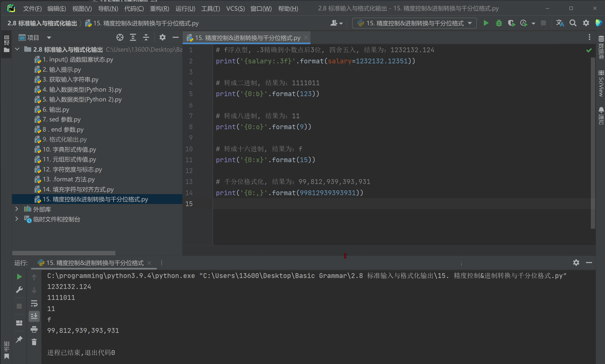Open Search Everywhere magnifier icon
The height and width of the screenshot is (364, 605).
[573, 23]
